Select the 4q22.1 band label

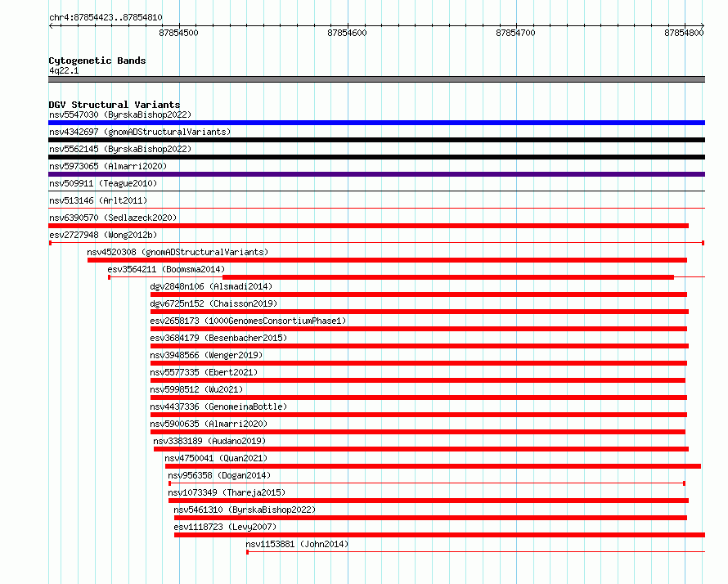(x=64, y=70)
